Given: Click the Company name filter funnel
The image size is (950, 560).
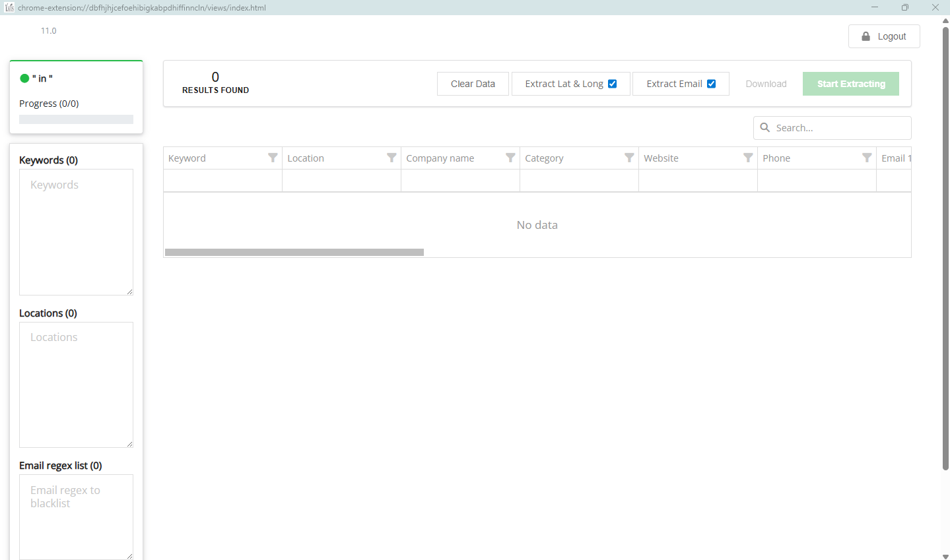Looking at the screenshot, I should coord(510,158).
